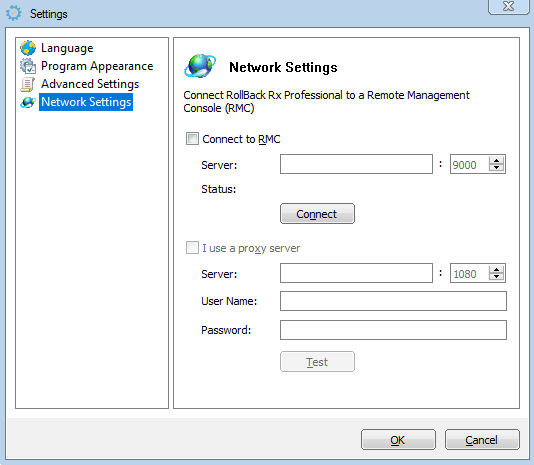Click the Network Settings globe sidebar icon
Image resolution: width=534 pixels, height=465 pixels.
click(x=28, y=102)
